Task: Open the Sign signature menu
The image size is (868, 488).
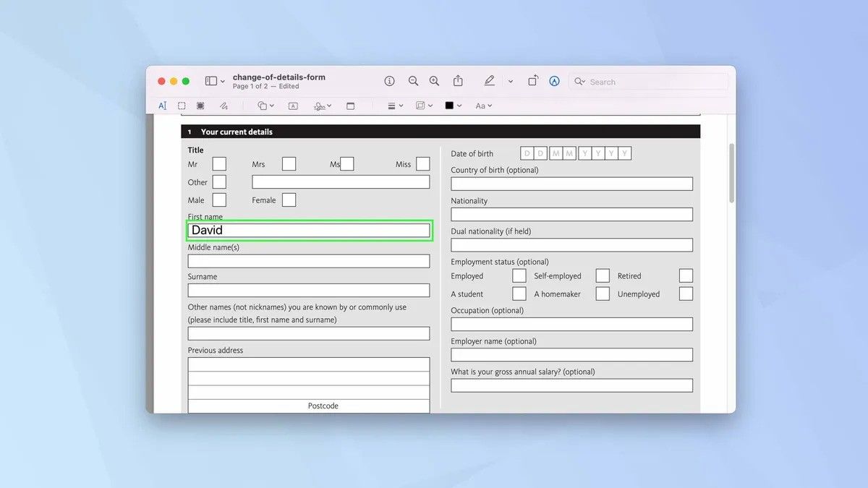Action: coord(323,106)
